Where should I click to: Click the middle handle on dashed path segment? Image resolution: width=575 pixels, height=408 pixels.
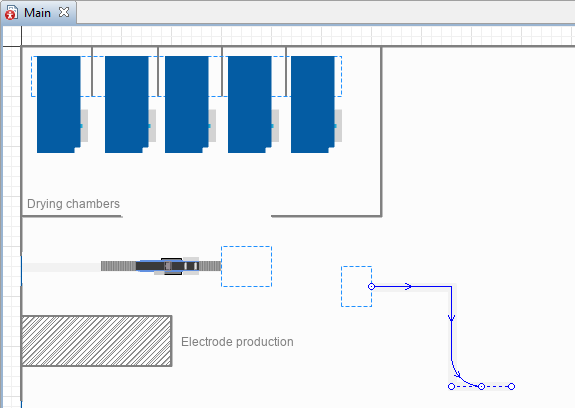481,386
